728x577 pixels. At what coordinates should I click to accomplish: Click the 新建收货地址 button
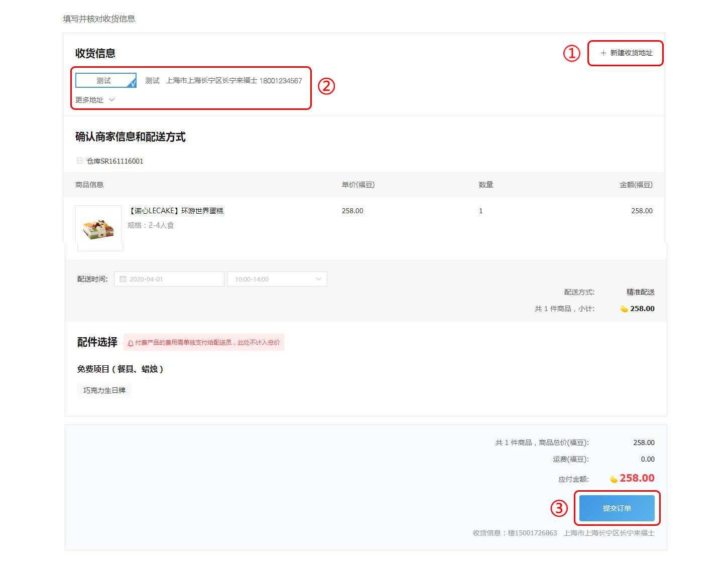626,53
